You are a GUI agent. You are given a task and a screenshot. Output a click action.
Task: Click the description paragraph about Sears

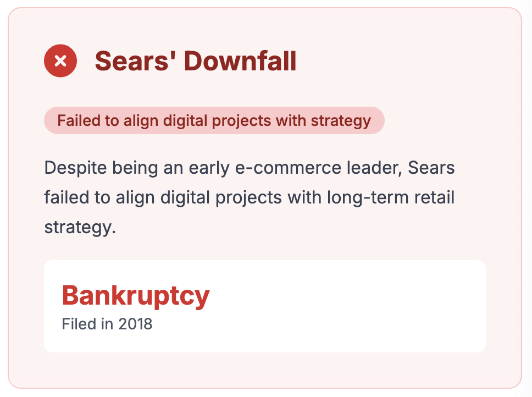[250, 197]
